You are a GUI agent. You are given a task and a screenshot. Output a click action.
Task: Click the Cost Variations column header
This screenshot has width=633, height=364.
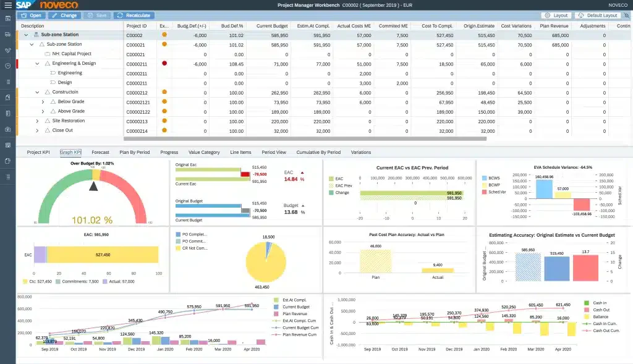(x=516, y=26)
